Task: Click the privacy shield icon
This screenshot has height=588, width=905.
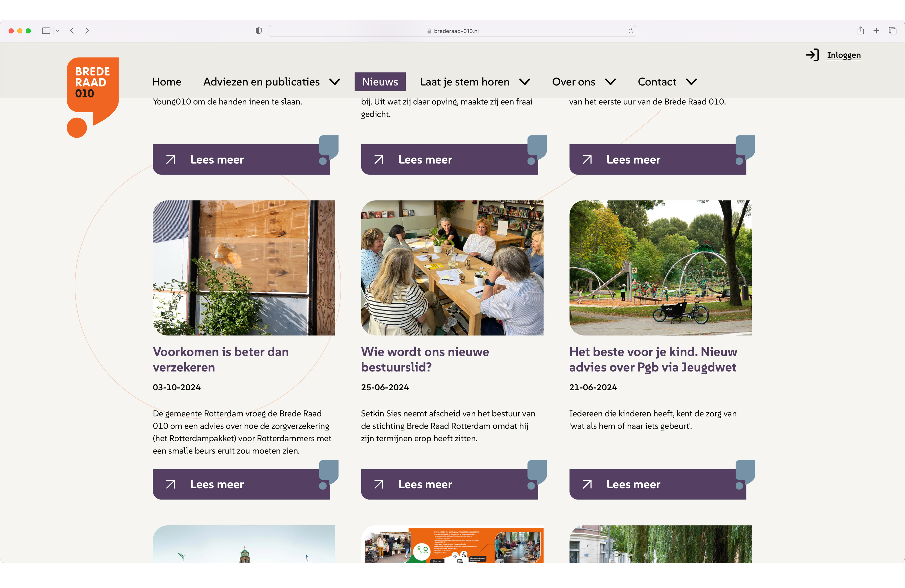Action: pos(259,31)
